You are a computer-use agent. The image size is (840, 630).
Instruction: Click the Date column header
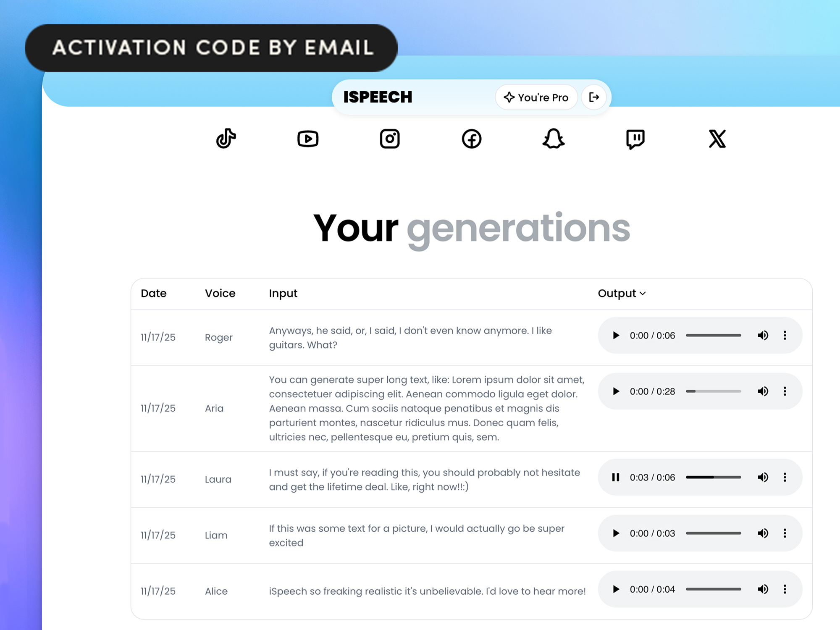coord(154,293)
